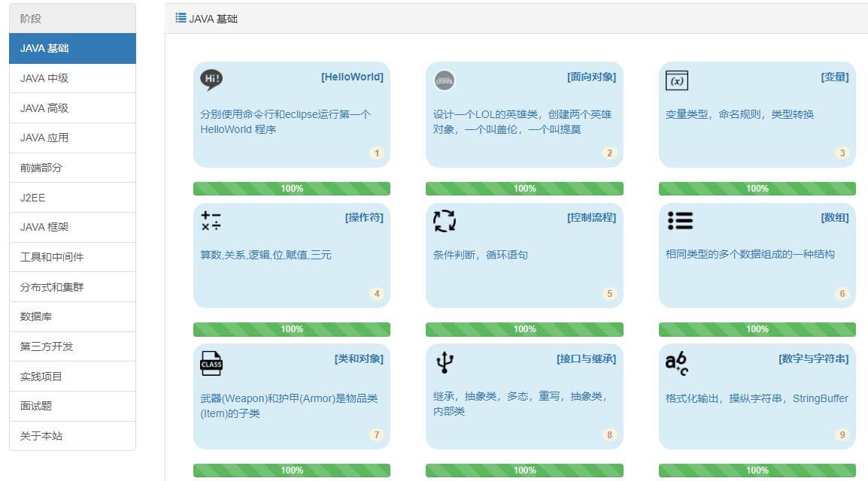Viewport: 868px width, 481px height.
Task: Open the [操作符] title link
Action: [x=364, y=217]
